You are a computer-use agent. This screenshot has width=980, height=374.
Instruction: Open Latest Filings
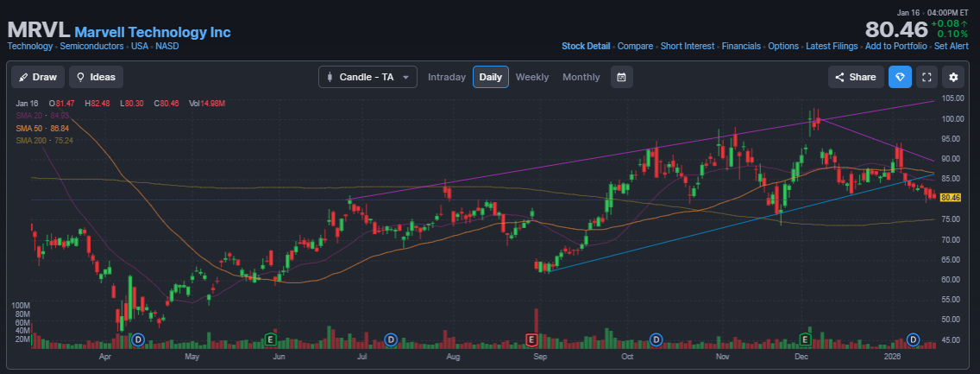coord(832,47)
